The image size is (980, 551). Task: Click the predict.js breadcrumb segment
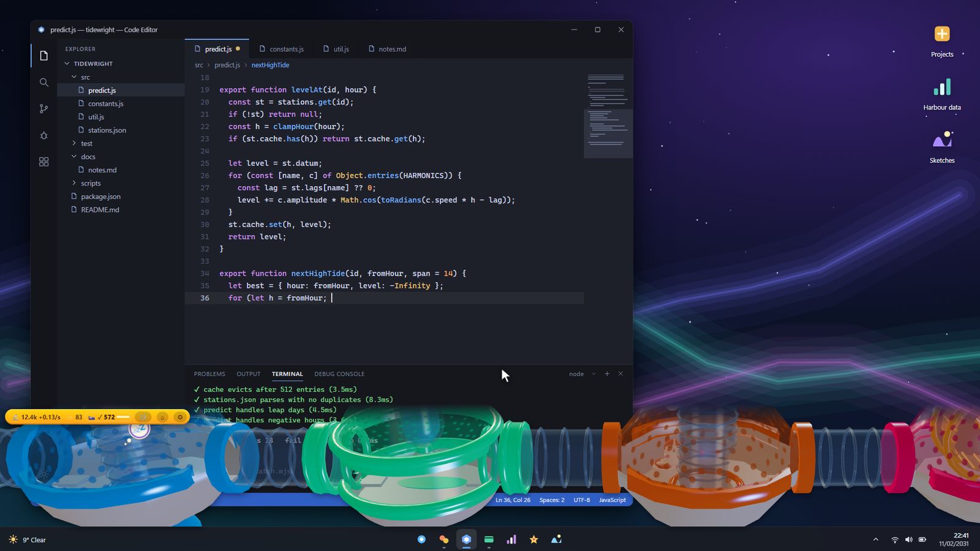(x=227, y=65)
